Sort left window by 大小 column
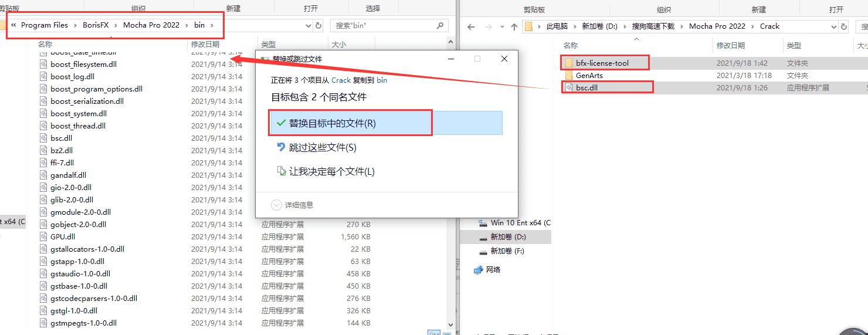The image size is (868, 335). [338, 44]
